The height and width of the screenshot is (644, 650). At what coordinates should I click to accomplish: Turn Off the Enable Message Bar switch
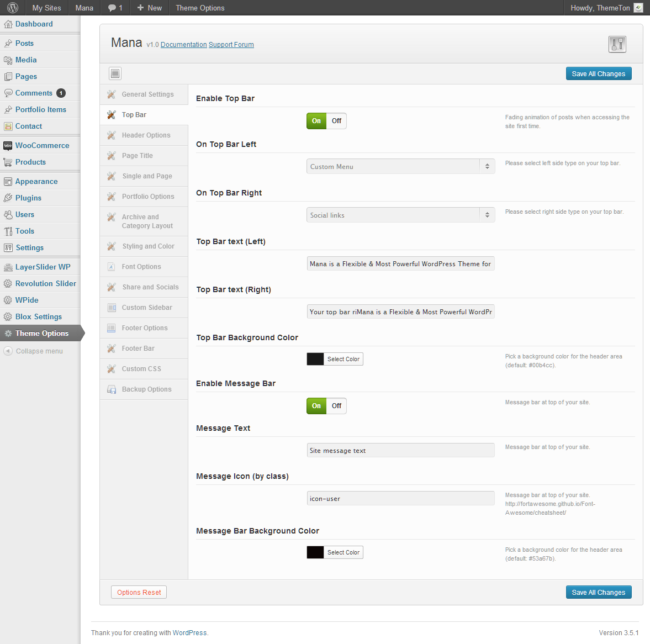click(x=336, y=406)
